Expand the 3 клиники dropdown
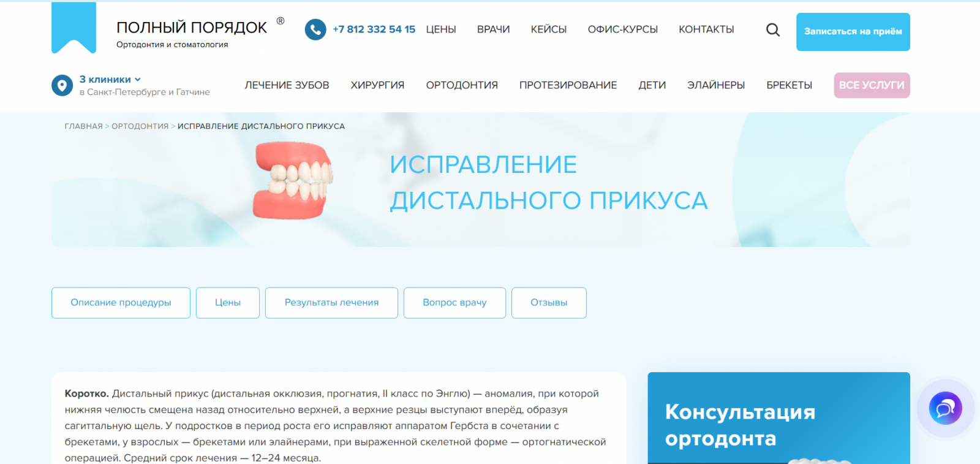Viewport: 980px width, 464px height. tap(110, 80)
